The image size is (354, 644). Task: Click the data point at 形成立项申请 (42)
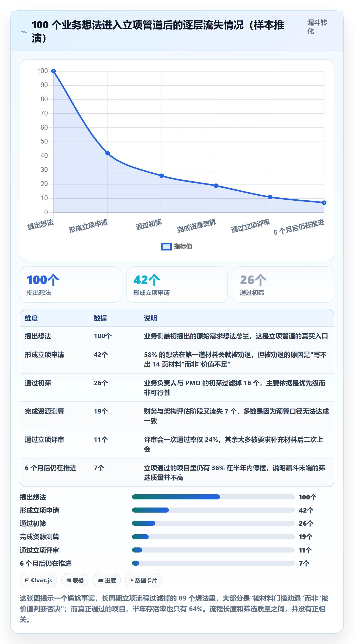pyautogui.click(x=107, y=153)
